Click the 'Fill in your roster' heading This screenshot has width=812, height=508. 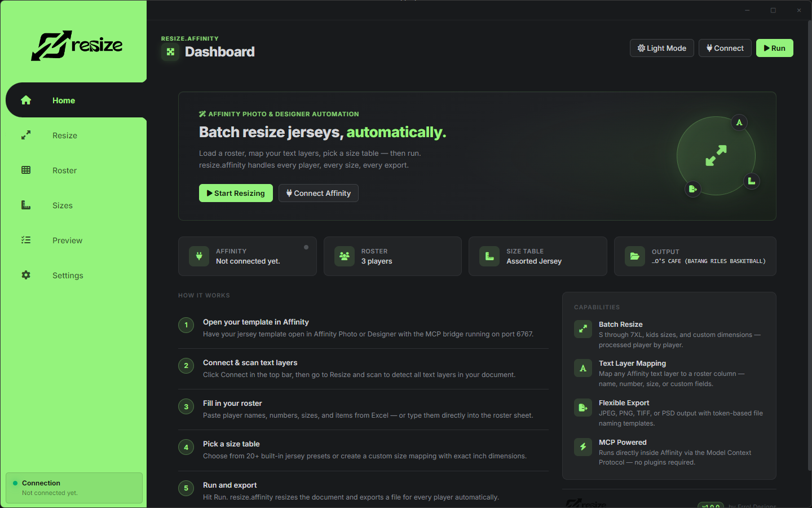click(232, 403)
